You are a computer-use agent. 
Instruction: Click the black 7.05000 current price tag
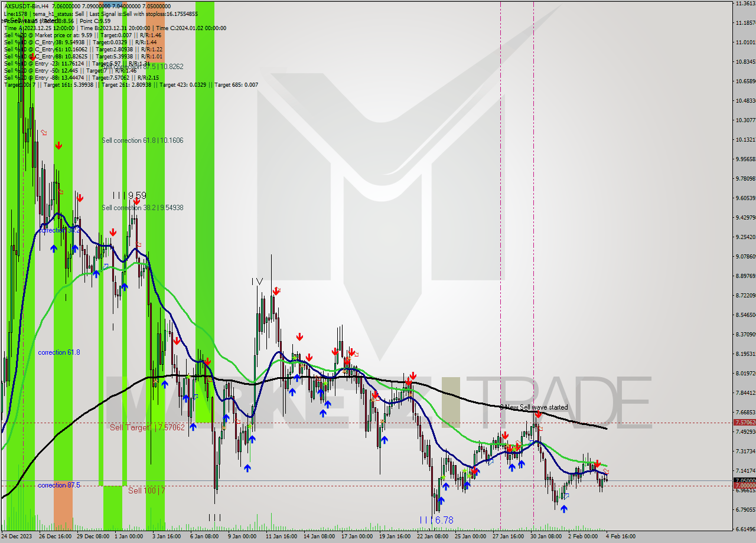click(744, 480)
